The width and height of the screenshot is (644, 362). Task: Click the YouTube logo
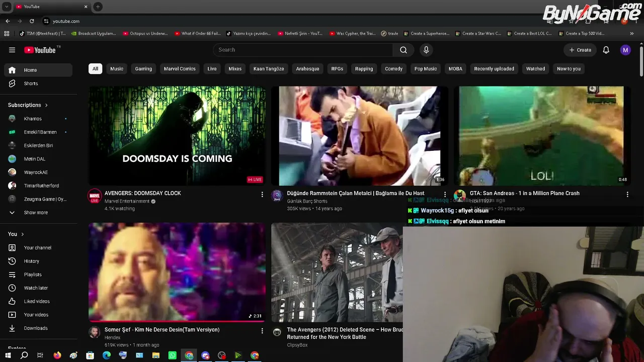coord(40,50)
